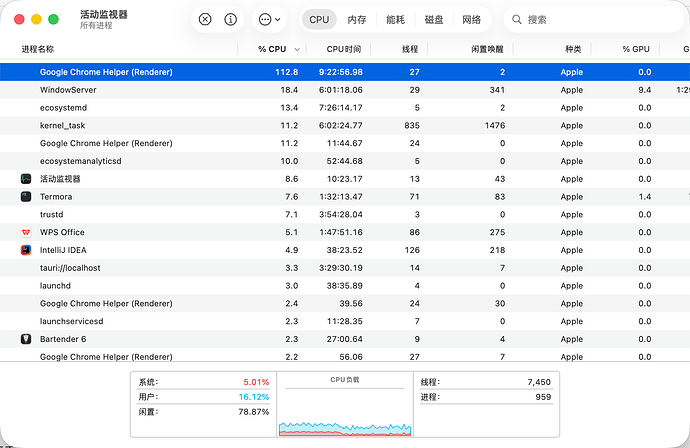690x448 pixels.
Task: Sort by the 线程 column header
Action: tap(410, 49)
